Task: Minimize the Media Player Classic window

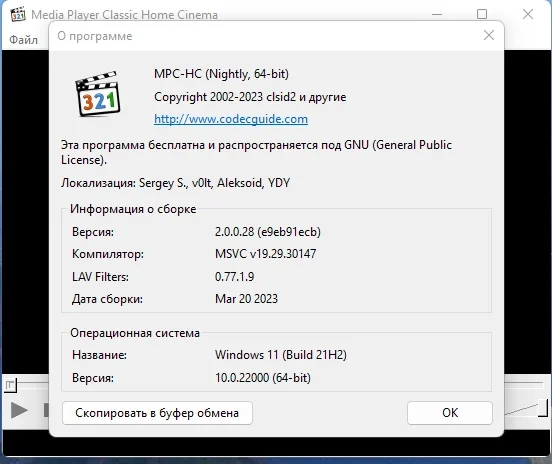Action: (437, 14)
